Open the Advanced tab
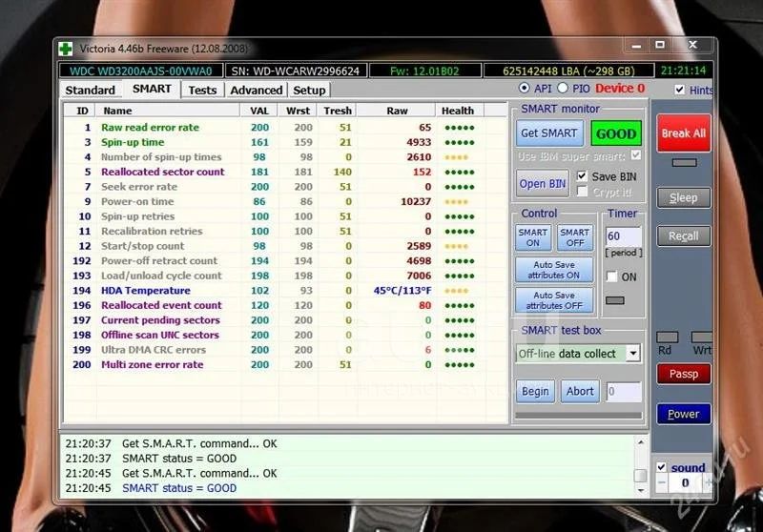The height and width of the screenshot is (532, 763). (x=257, y=90)
